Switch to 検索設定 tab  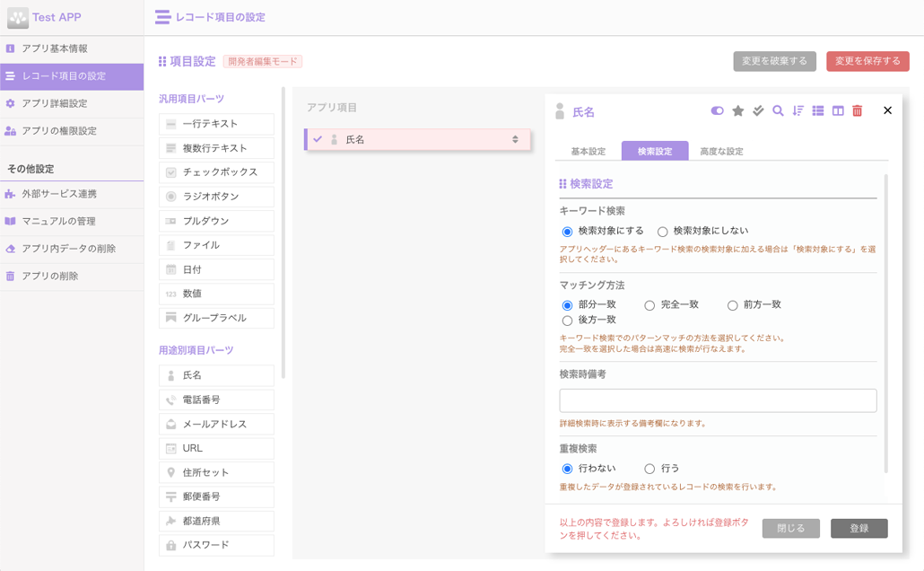click(655, 151)
